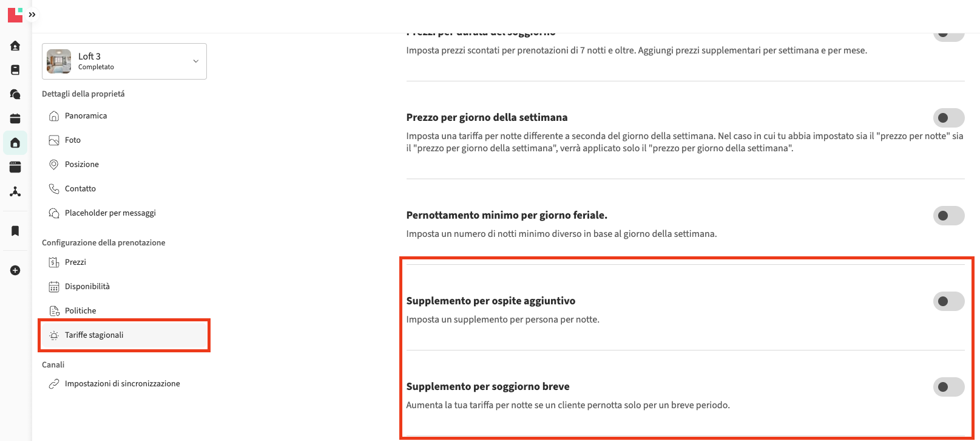980x441 pixels.
Task: Click the website browser window icon
Action: pos(15,167)
